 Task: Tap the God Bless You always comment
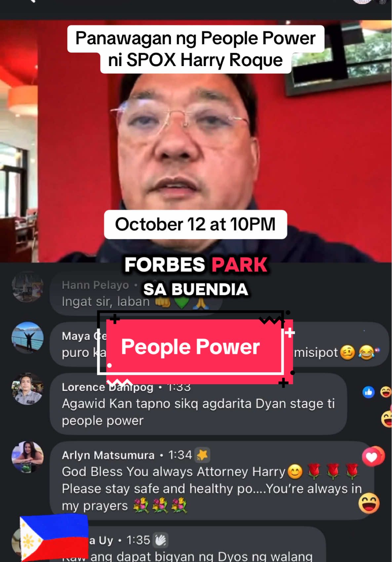tap(212, 480)
